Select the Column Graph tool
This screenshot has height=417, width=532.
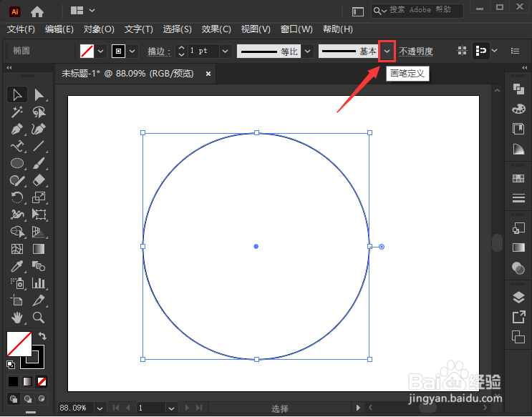[x=39, y=283]
